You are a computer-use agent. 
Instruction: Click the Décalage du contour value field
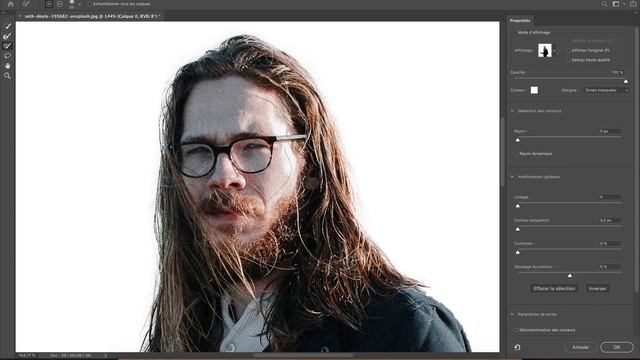[x=610, y=267]
